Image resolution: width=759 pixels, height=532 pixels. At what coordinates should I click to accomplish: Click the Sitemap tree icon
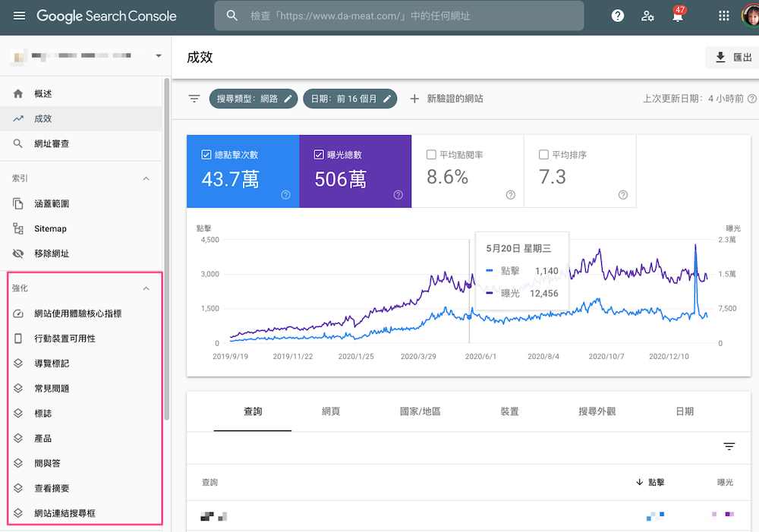coord(18,228)
